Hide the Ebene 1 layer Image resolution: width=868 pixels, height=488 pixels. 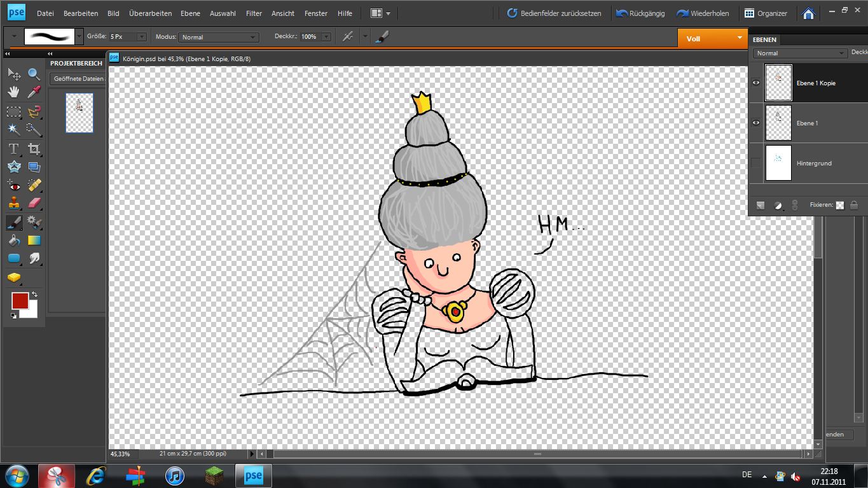[x=755, y=123]
